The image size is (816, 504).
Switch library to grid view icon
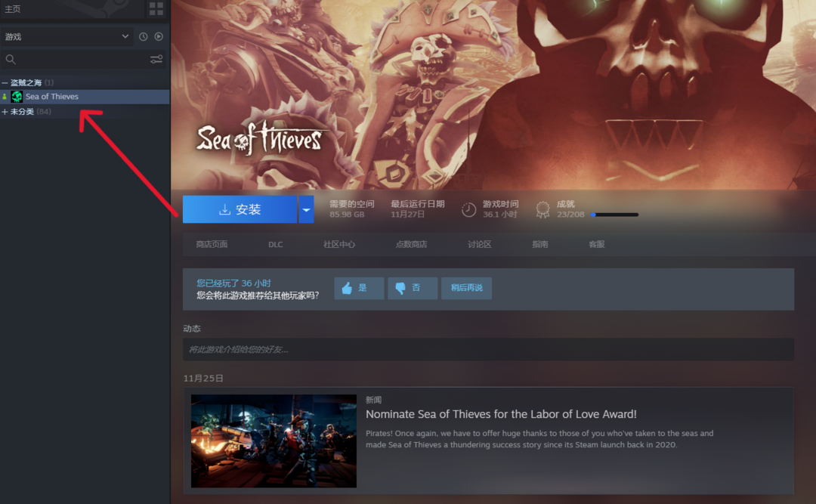pos(156,9)
